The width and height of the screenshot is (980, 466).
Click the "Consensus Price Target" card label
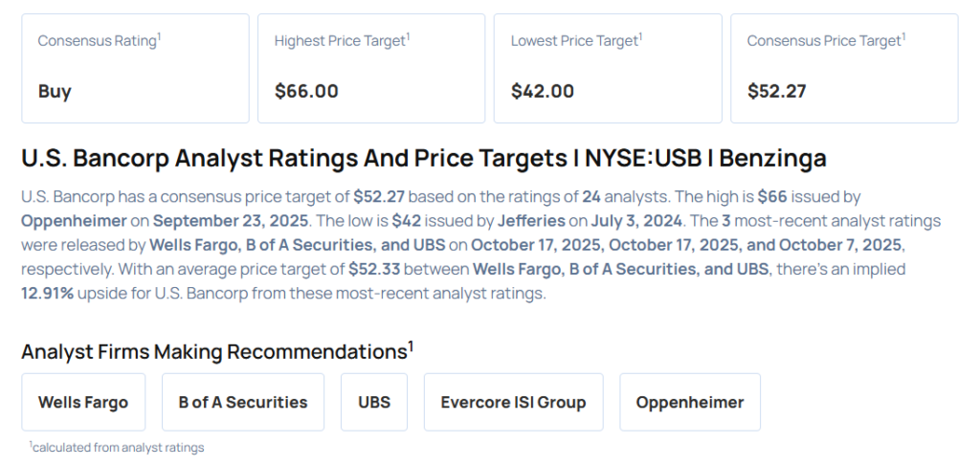pos(825,41)
